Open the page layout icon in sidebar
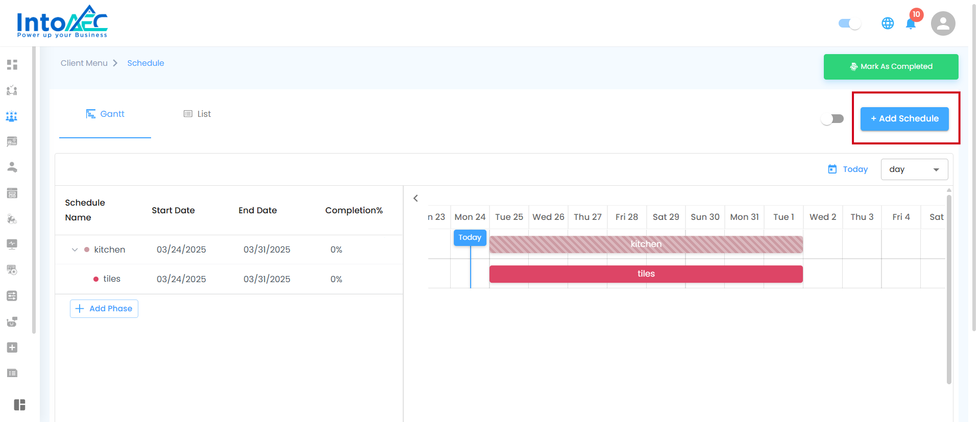980x422 pixels. tap(12, 193)
